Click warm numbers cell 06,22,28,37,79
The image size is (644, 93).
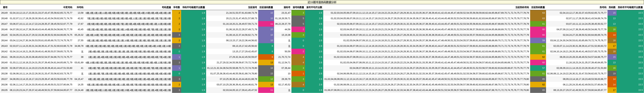(x=283, y=24)
